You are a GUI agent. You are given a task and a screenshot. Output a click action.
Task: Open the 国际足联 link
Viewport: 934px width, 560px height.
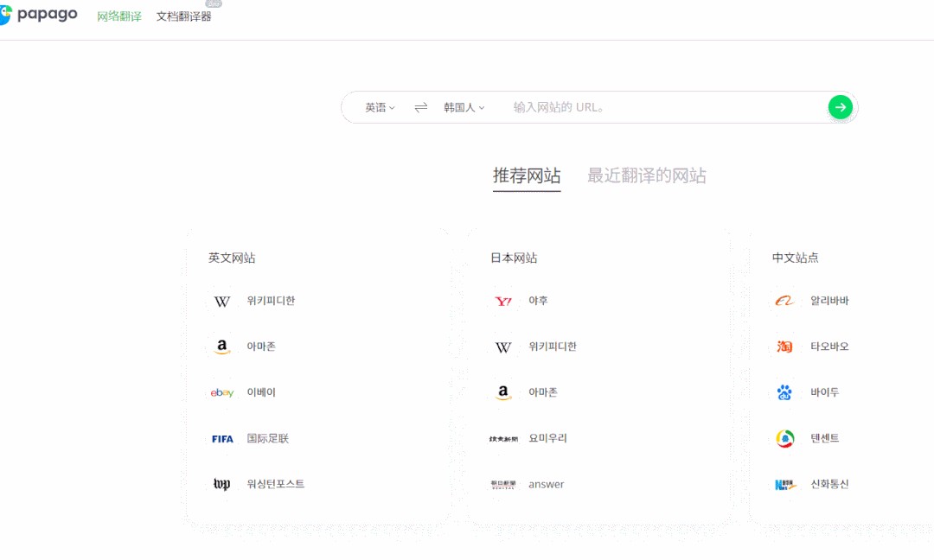(268, 438)
